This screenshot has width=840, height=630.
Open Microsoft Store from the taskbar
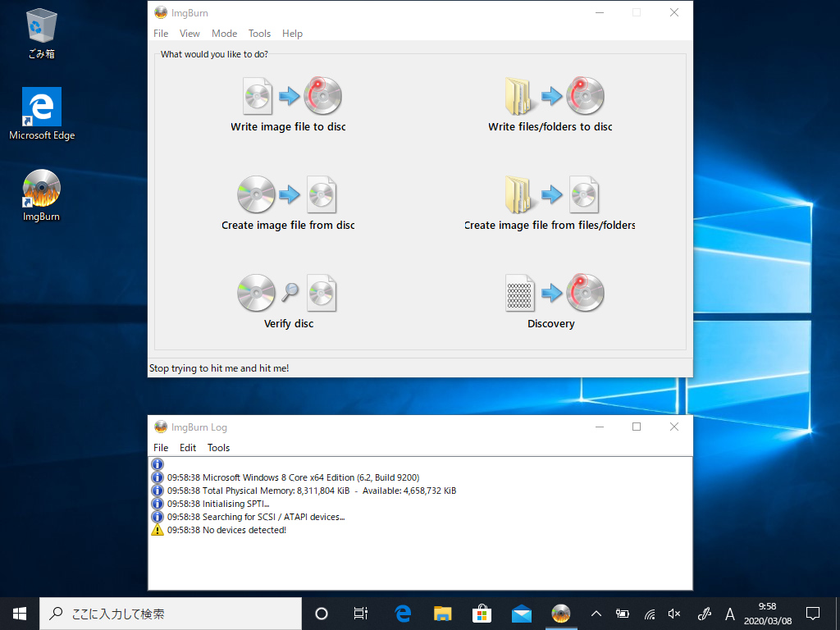coord(482,613)
